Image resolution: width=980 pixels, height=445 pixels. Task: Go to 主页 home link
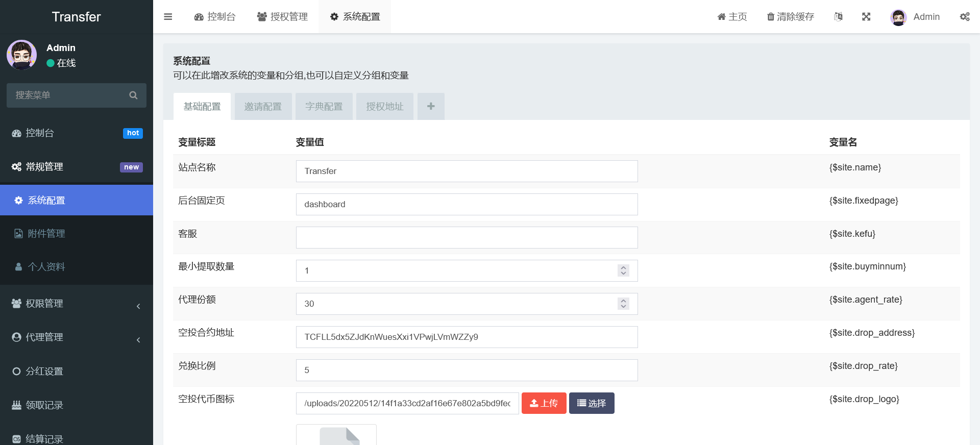[732, 17]
